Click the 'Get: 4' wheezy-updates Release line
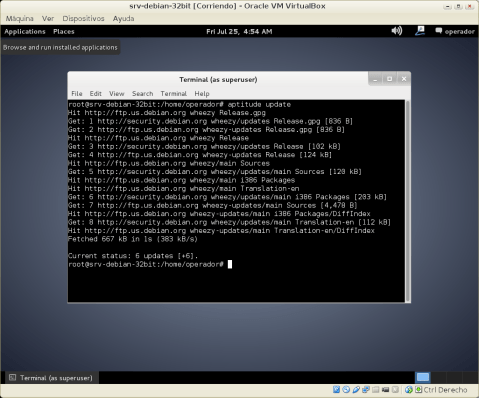Image resolution: width=479 pixels, height=398 pixels. [x=200, y=155]
